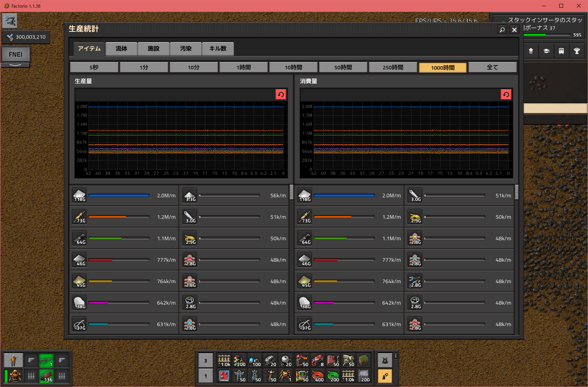Image resolution: width=588 pixels, height=387 pixels.
Task: Click the 37G item icon in 消費量 list
Action: coord(305,324)
